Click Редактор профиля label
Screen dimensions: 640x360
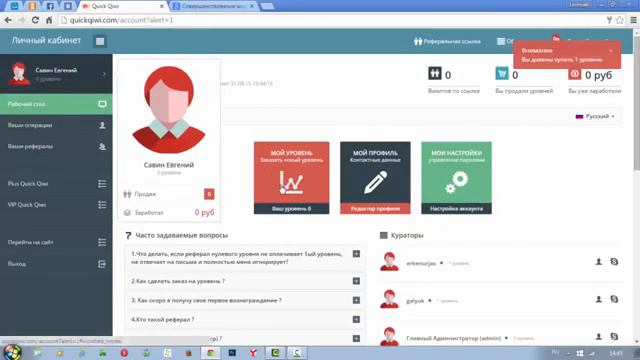[375, 209]
